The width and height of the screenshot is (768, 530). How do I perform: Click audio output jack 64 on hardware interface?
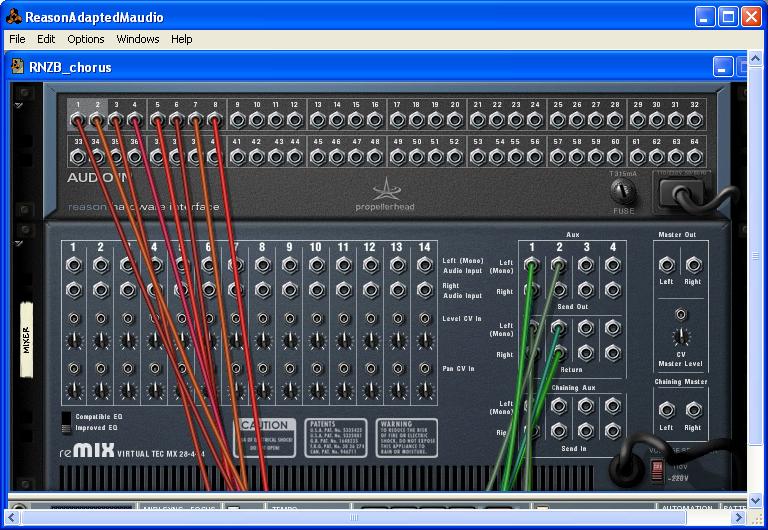point(695,157)
